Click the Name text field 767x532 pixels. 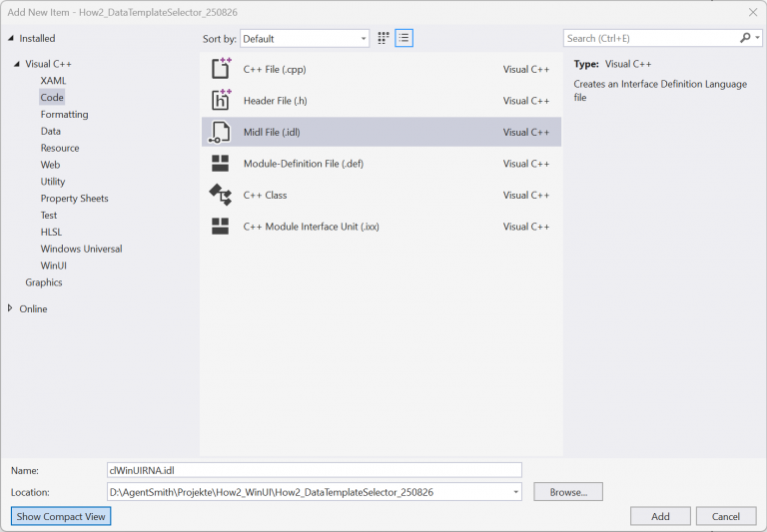point(314,470)
